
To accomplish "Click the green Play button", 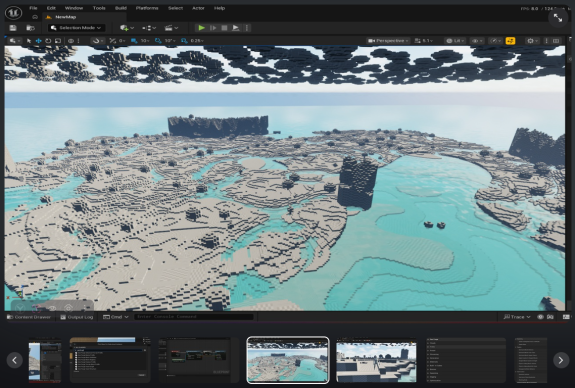I will point(201,28).
